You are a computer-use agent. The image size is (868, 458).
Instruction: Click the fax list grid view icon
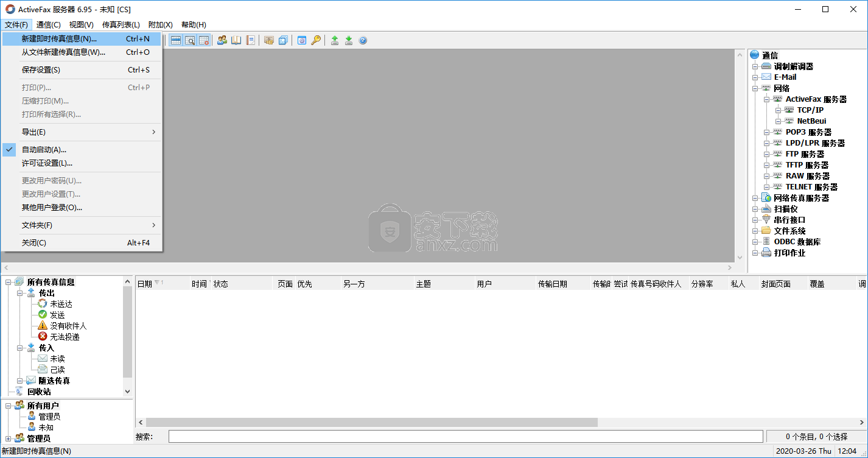pos(176,40)
